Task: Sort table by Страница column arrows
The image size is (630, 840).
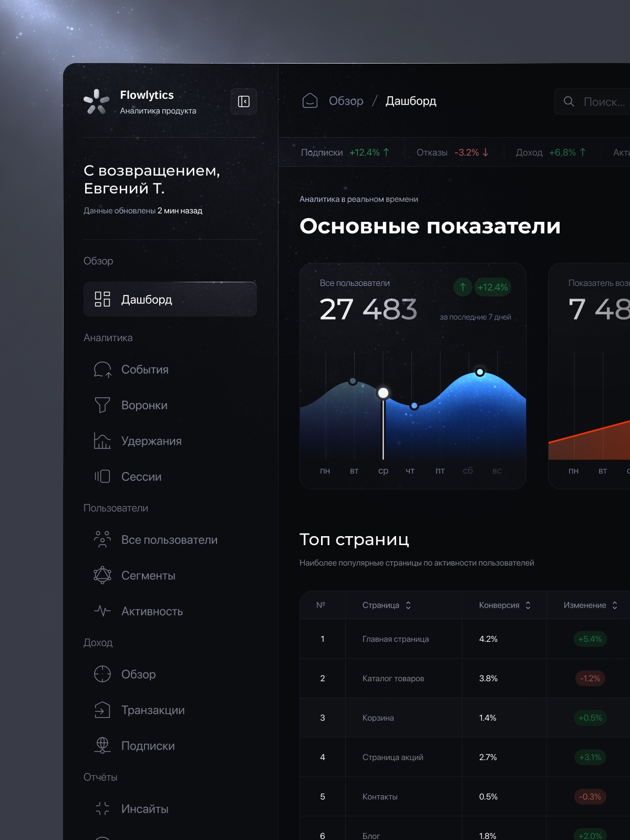Action: coord(408,606)
